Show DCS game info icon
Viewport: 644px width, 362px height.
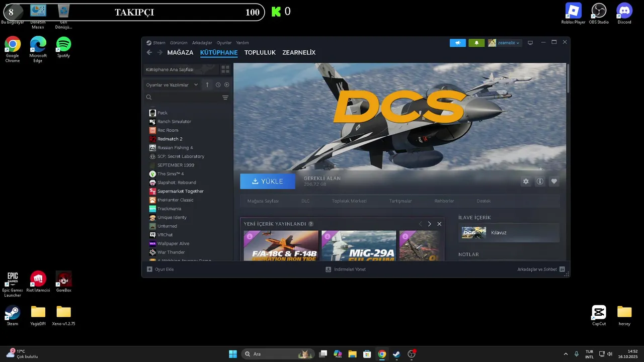coord(540,182)
